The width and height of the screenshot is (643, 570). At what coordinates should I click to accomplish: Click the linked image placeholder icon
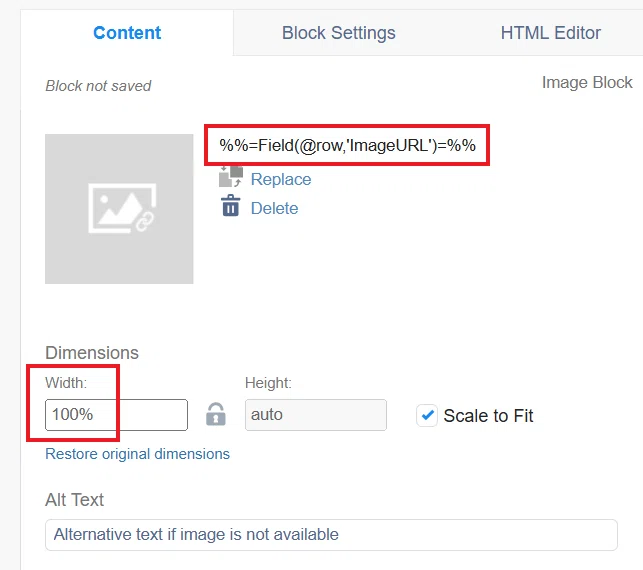pos(122,208)
